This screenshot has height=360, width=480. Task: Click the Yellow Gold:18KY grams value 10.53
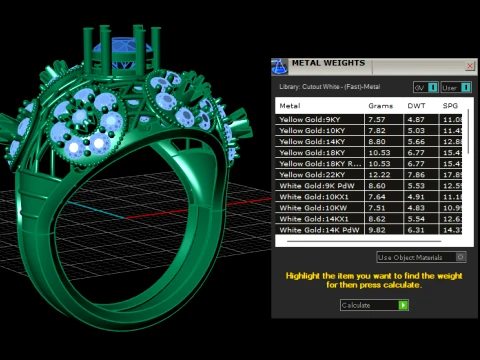pyautogui.click(x=379, y=153)
